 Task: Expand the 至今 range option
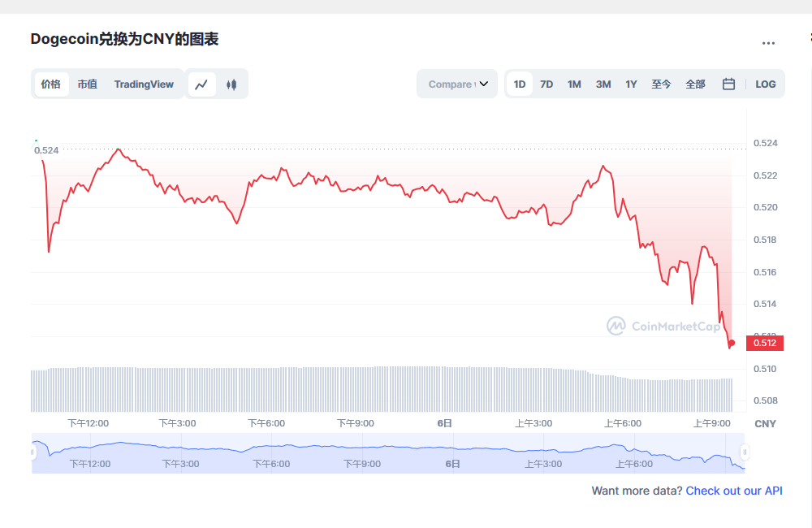point(662,84)
